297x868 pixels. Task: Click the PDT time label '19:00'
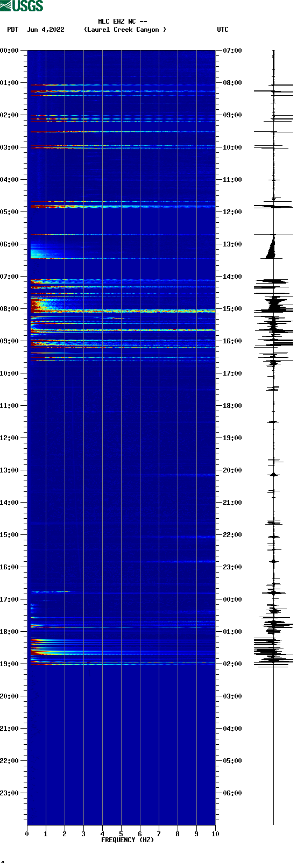point(10,664)
